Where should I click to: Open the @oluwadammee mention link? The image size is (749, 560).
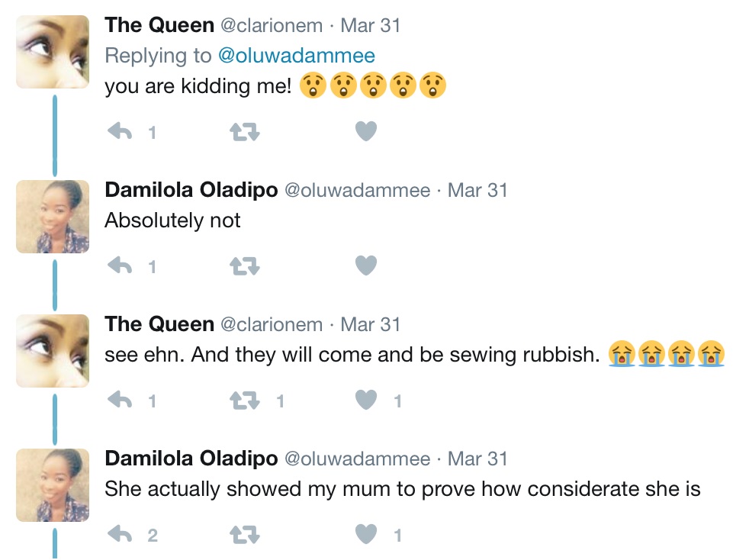[297, 56]
